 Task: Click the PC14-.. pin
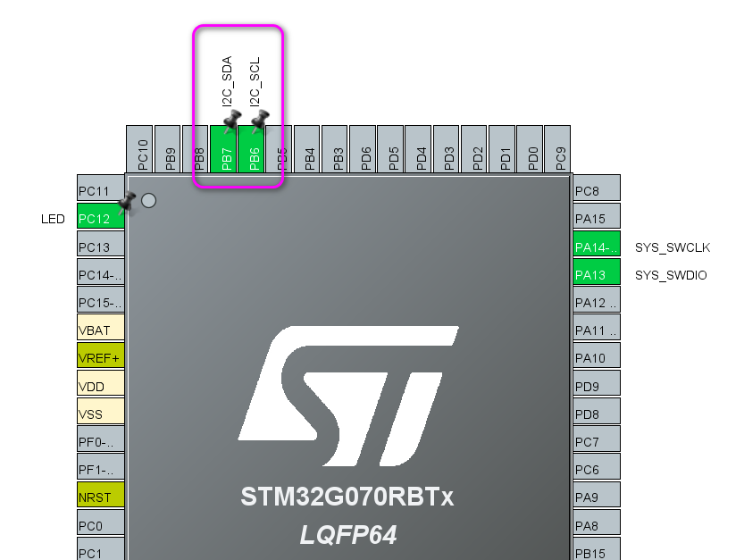coord(101,272)
